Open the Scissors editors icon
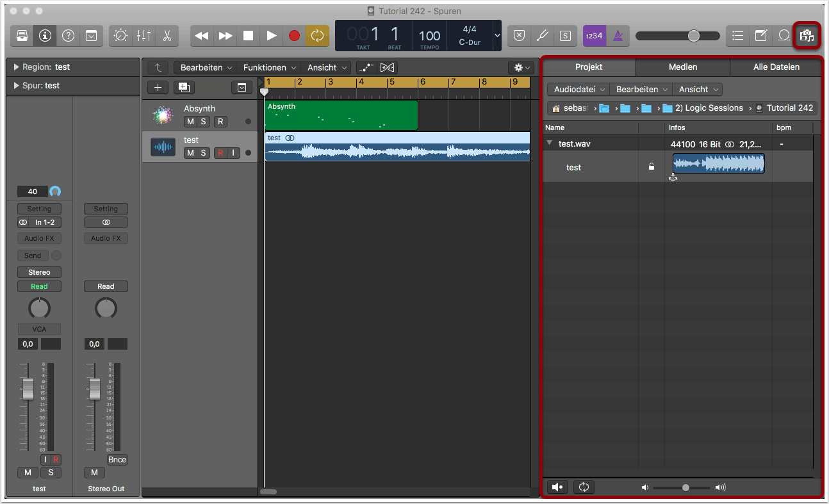The image size is (829, 504). [167, 36]
